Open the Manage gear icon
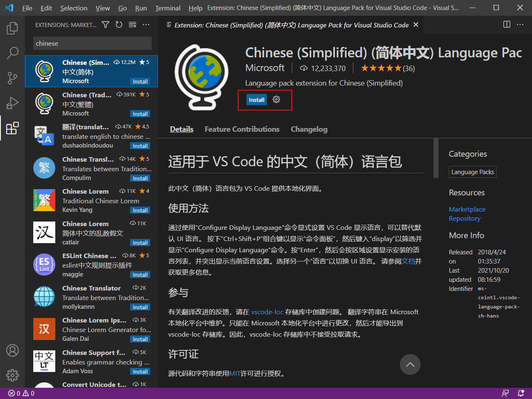This screenshot has height=399, width=532. pyautogui.click(x=12, y=375)
